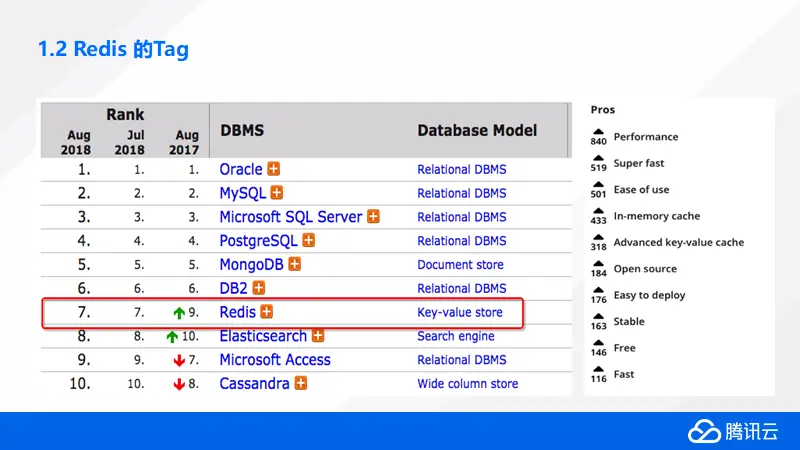Click the orange plus icon beside Redis
This screenshot has height=450, width=800.
(267, 311)
